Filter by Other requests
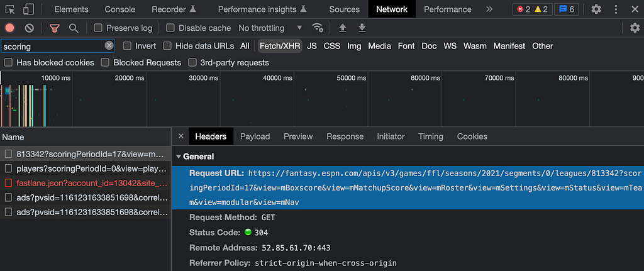644x271 pixels. click(543, 45)
